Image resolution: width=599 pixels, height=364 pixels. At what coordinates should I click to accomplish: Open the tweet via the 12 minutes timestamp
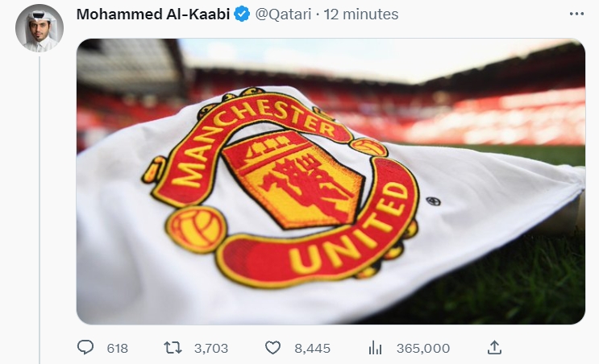pos(361,14)
